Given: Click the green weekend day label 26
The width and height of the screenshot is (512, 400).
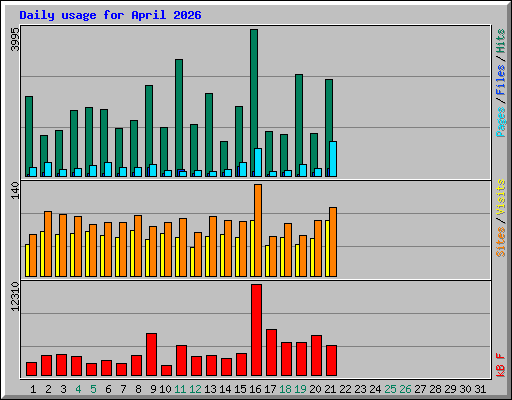Looking at the screenshot, I should coord(405,389).
